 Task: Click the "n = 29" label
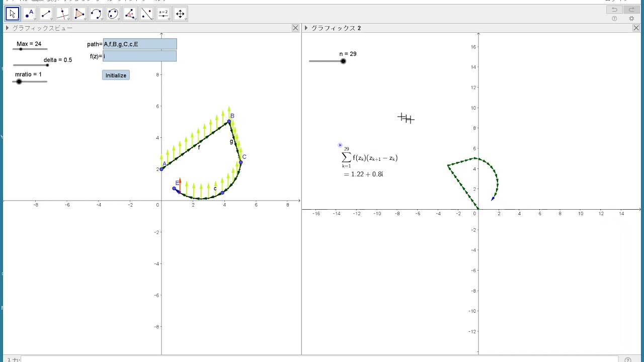click(348, 54)
